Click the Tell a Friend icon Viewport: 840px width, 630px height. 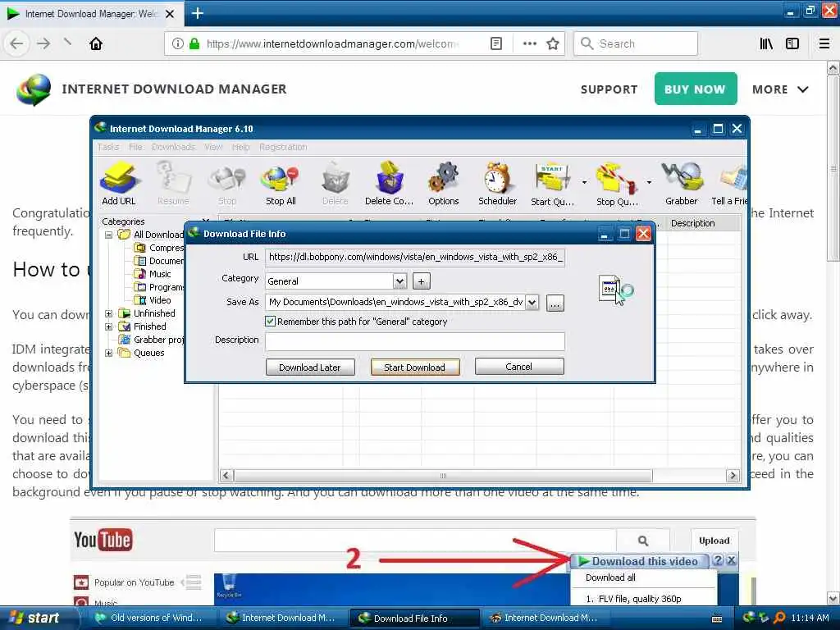(729, 185)
